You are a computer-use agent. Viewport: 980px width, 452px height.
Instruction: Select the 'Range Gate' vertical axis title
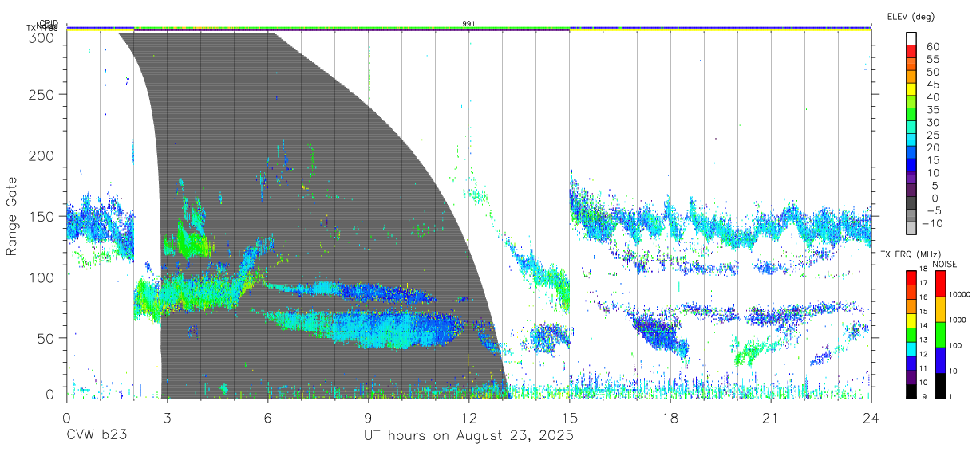pos(12,216)
